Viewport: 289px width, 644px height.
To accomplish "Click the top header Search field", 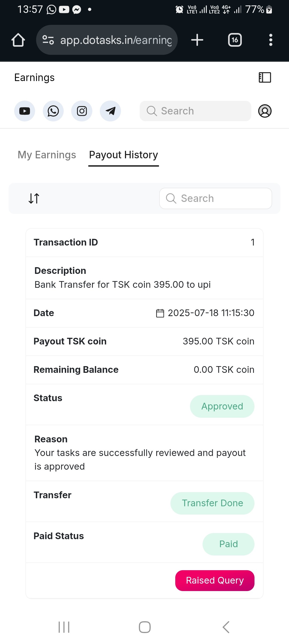I will point(195,111).
